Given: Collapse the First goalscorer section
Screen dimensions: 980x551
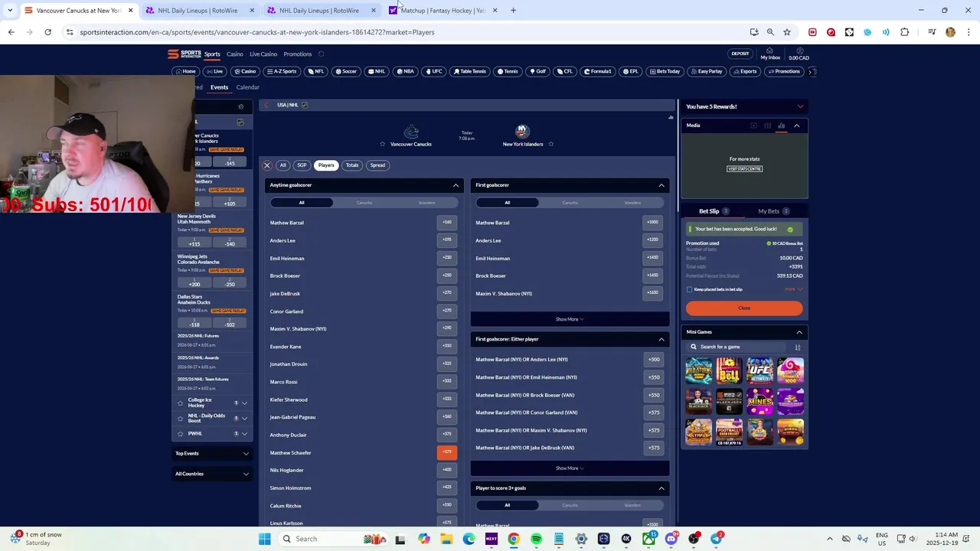Looking at the screenshot, I should tap(661, 185).
